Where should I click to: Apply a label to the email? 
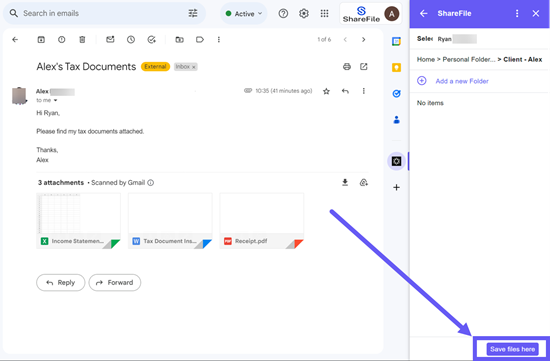point(200,40)
